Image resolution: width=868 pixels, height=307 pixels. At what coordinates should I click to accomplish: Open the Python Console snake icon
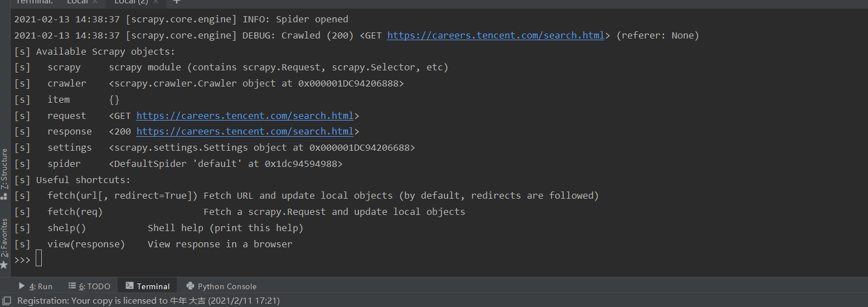tap(190, 286)
